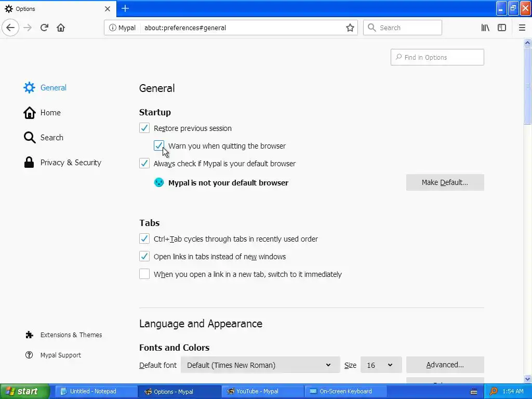Uncheck Warn you when quitting the browser
This screenshot has width=532, height=399.
[159, 145]
